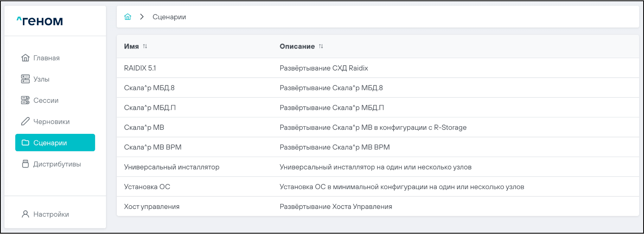Click the pencil icon beside Черновики

pyautogui.click(x=25, y=121)
